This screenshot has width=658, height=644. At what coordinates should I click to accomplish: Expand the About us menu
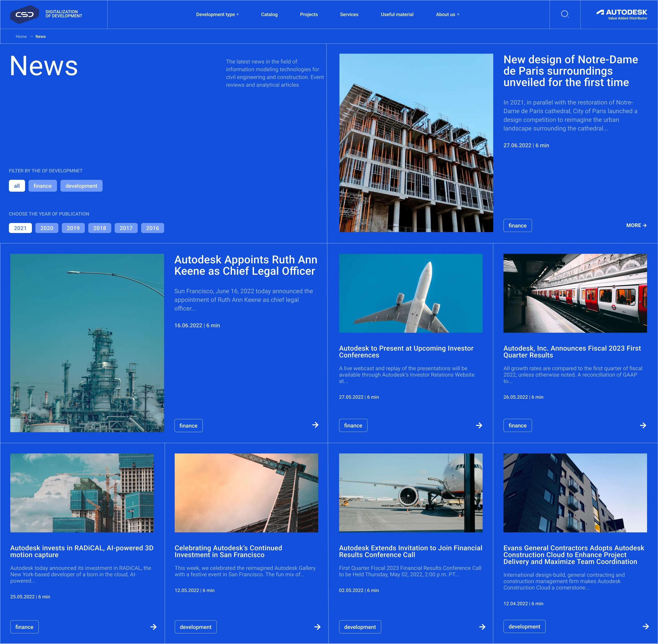pyautogui.click(x=448, y=15)
